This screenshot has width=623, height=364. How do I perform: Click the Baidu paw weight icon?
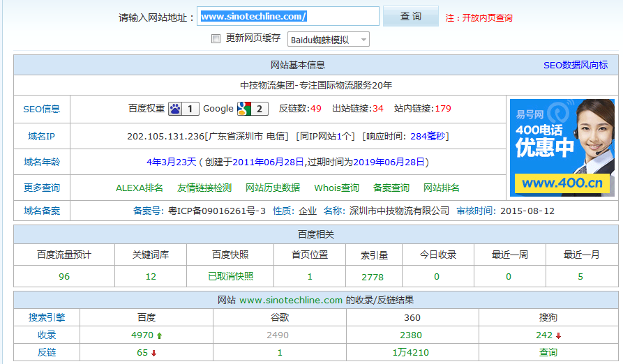175,109
